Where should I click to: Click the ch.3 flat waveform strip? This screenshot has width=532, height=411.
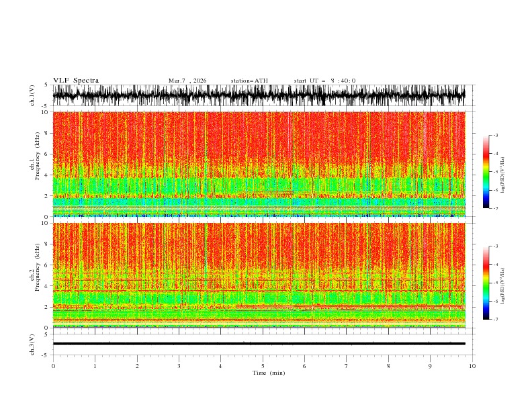pos(259,344)
